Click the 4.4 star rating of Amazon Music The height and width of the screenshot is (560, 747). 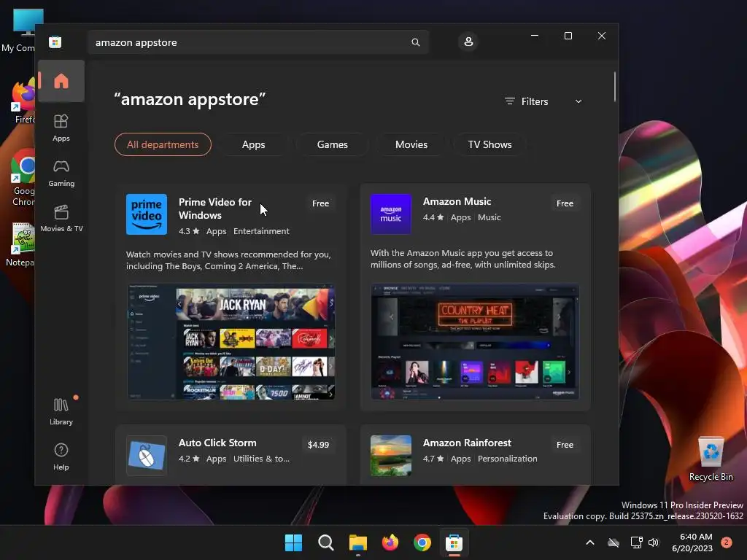(x=433, y=217)
